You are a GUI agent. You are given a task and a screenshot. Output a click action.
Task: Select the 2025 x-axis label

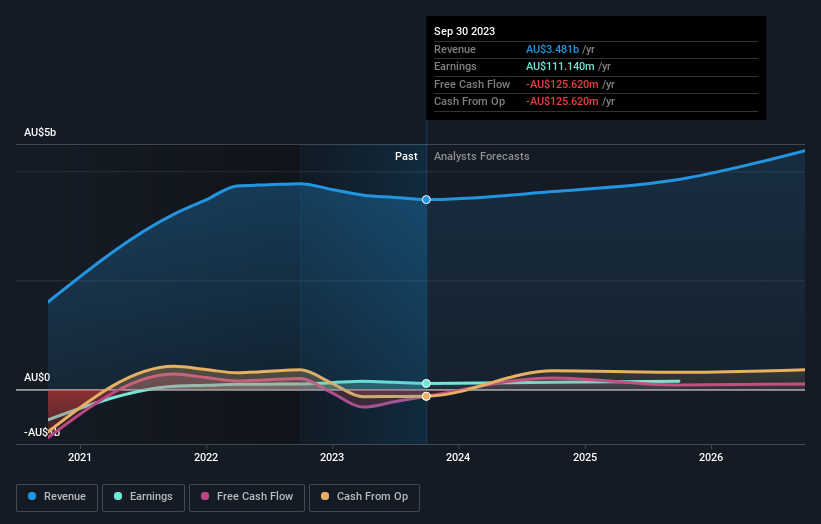tap(585, 457)
